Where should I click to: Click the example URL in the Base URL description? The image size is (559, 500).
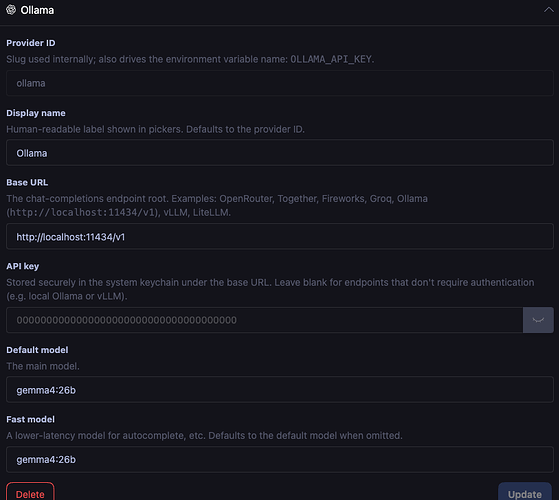pos(82,212)
